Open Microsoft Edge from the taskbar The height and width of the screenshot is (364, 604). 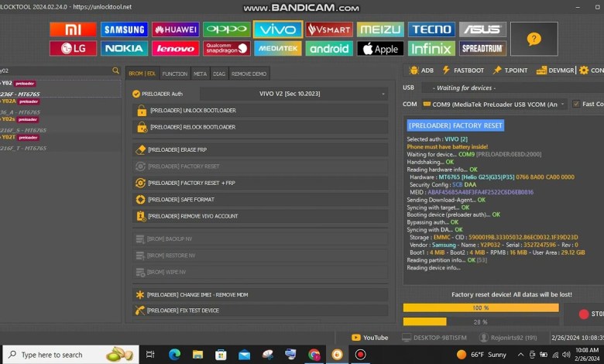[x=174, y=355]
